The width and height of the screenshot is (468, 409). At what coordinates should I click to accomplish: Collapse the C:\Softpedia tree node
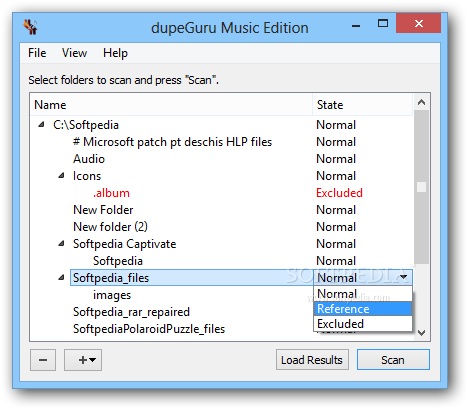coord(41,125)
